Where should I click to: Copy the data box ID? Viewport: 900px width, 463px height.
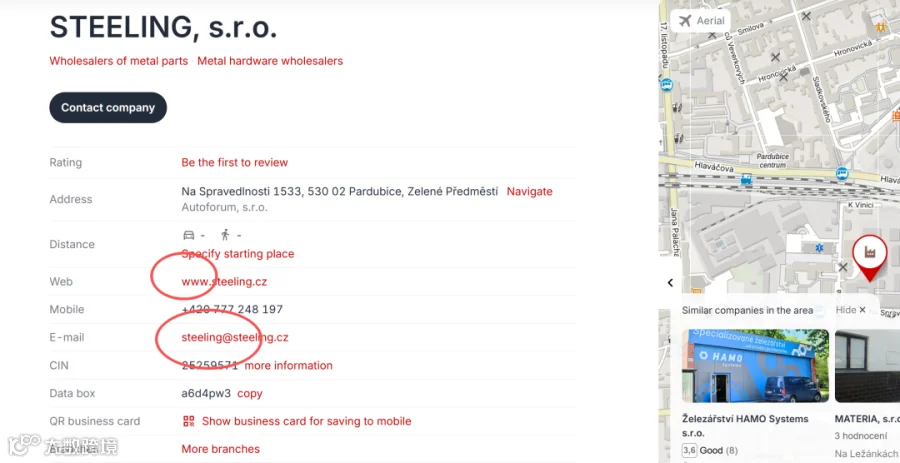point(250,394)
